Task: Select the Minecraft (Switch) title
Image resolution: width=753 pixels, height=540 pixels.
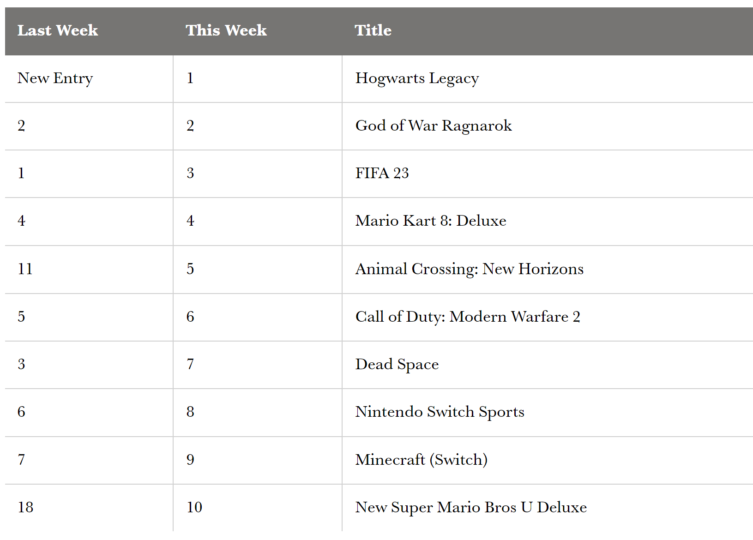Action: click(x=421, y=460)
